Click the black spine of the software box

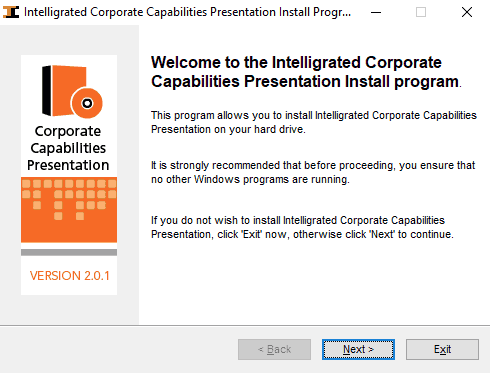(x=46, y=91)
